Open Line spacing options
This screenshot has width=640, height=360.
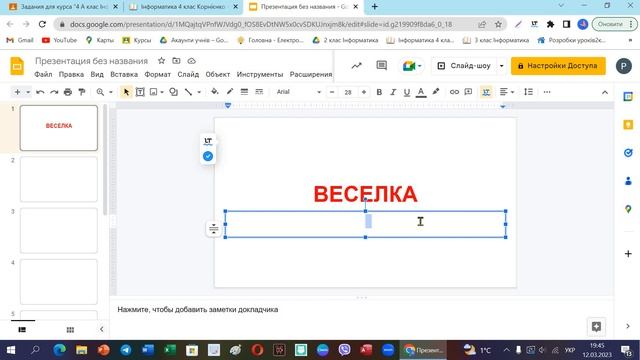pyautogui.click(x=529, y=92)
